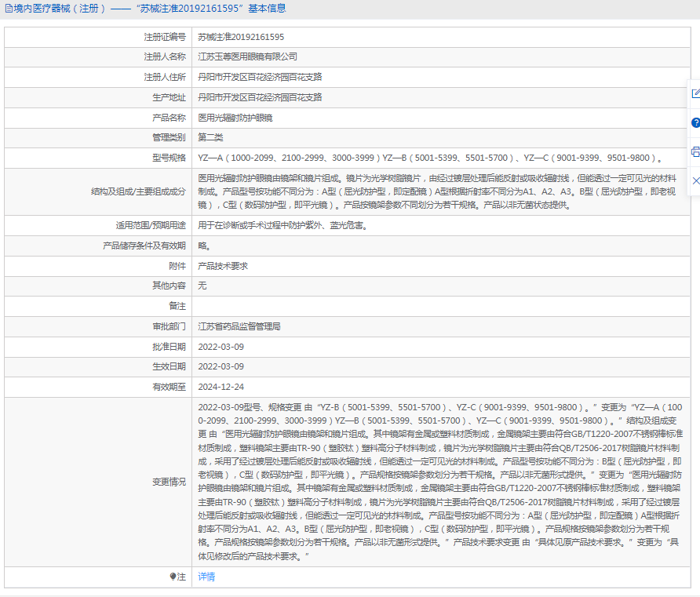
Task: Close the floating side toolbar with X
Action: [x=695, y=181]
